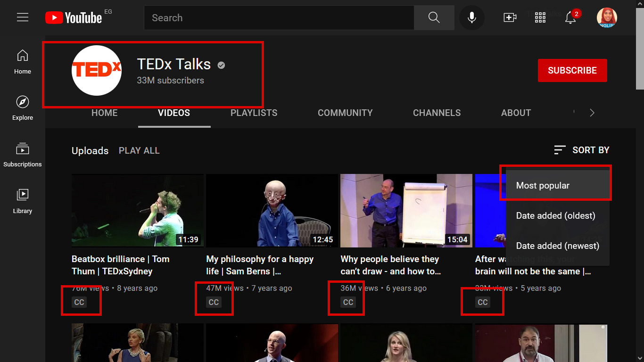The width and height of the screenshot is (644, 362).
Task: Open second-row thumbnail of woman gesturing
Action: 138,343
